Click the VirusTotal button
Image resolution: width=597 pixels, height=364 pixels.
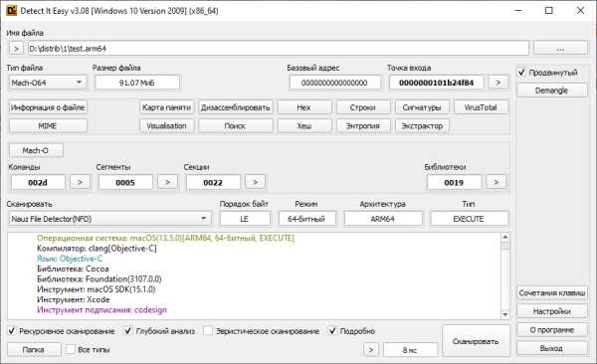click(x=481, y=107)
